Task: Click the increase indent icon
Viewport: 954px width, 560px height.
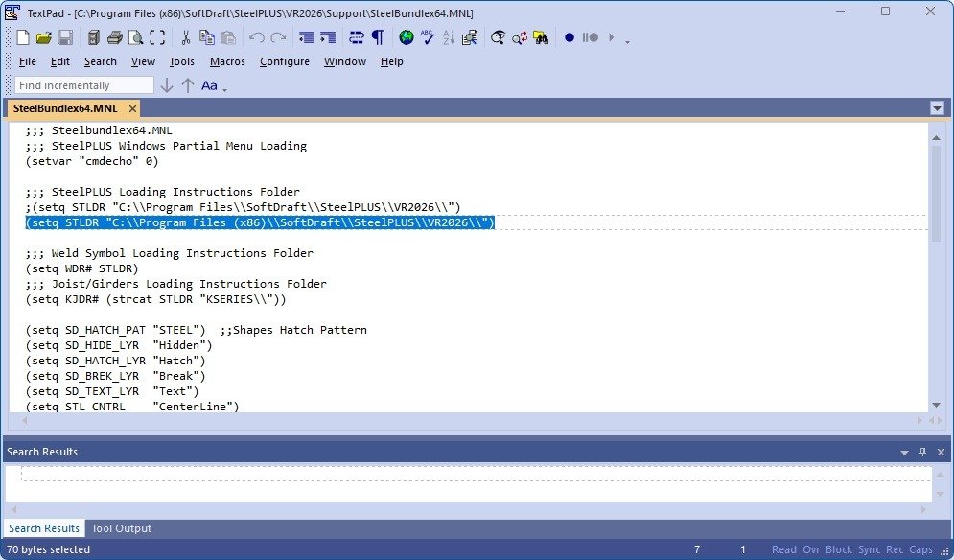Action: (x=327, y=37)
